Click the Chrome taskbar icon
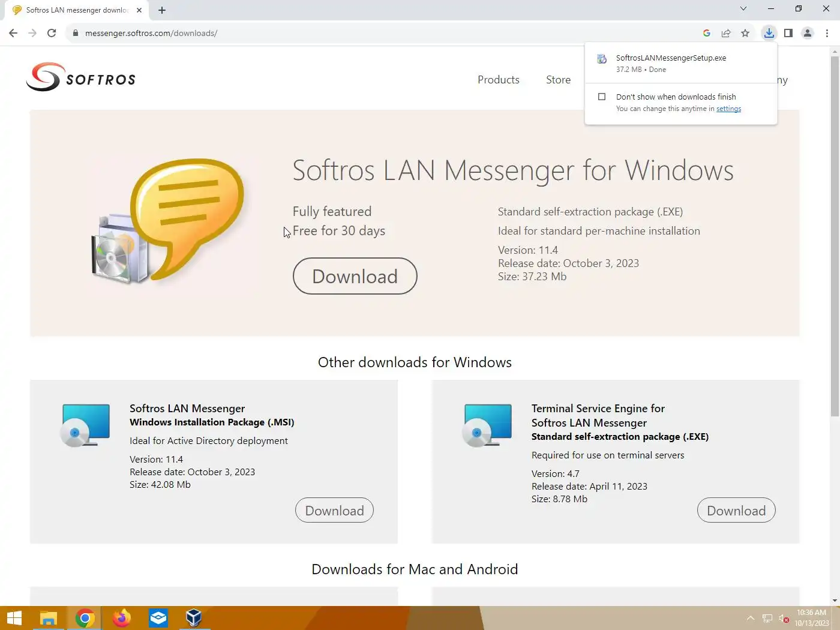840x630 pixels. click(x=85, y=618)
